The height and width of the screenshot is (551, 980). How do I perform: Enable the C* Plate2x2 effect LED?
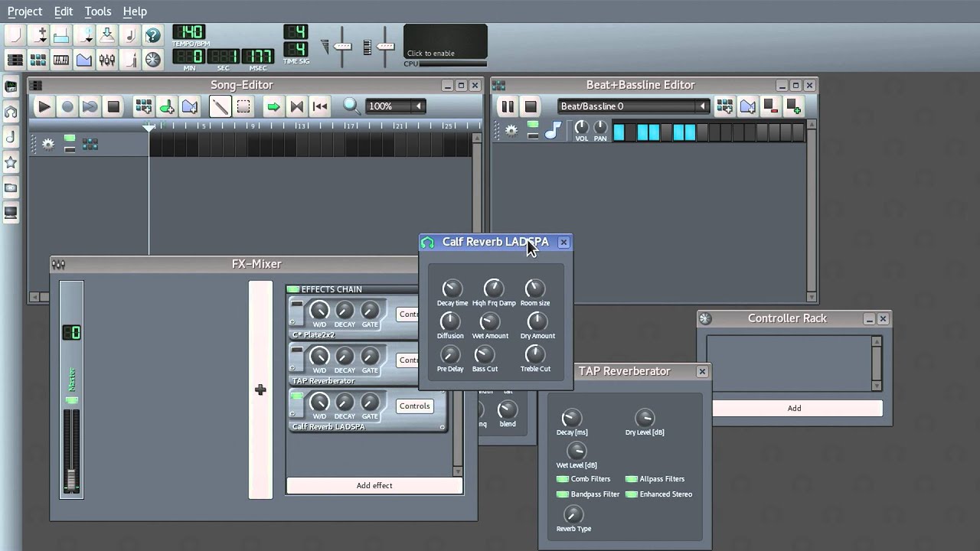click(296, 305)
